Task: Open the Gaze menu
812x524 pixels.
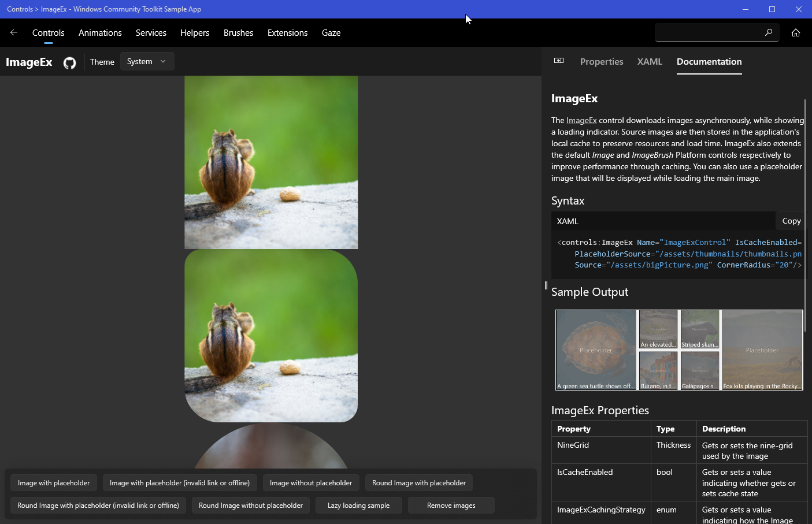Action: click(x=331, y=33)
